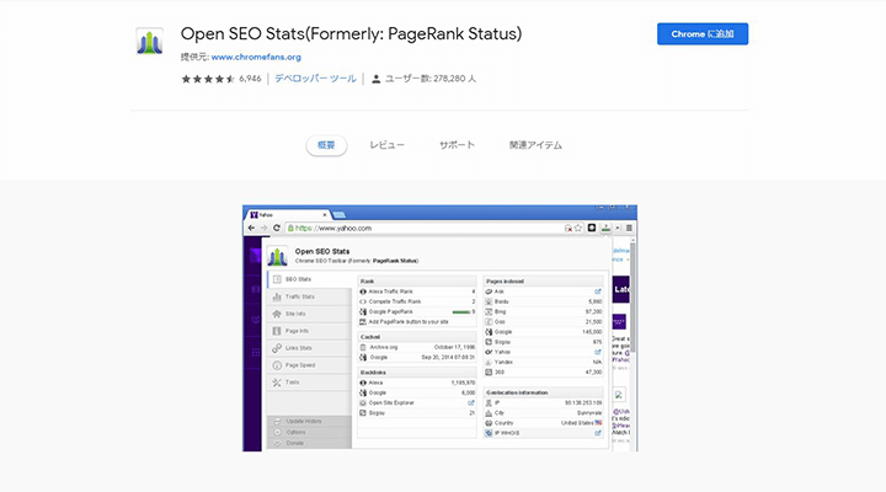Go to the 関連アイテム related items tab

point(536,145)
